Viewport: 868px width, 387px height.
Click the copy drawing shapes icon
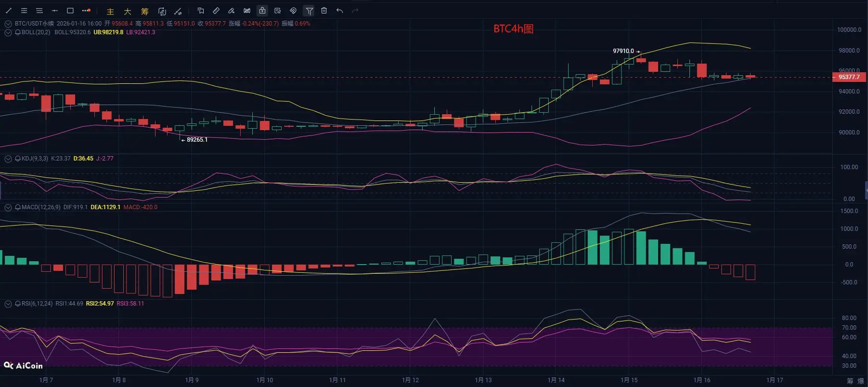pos(201,11)
